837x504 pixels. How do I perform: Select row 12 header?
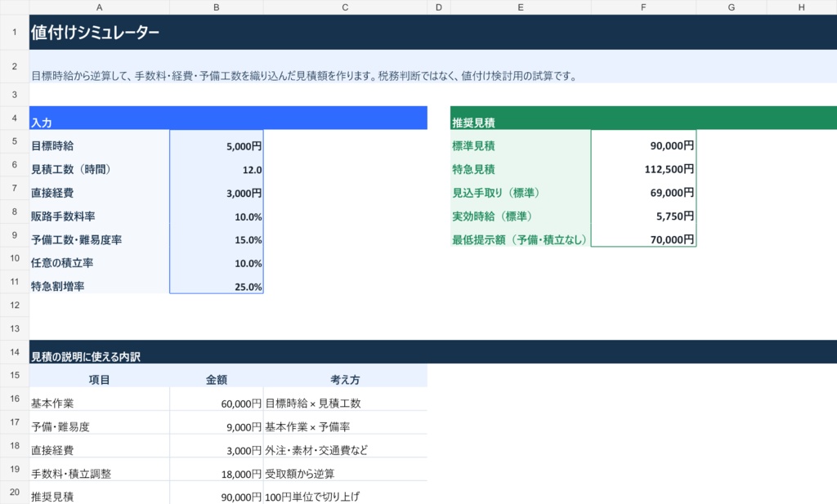click(x=15, y=305)
